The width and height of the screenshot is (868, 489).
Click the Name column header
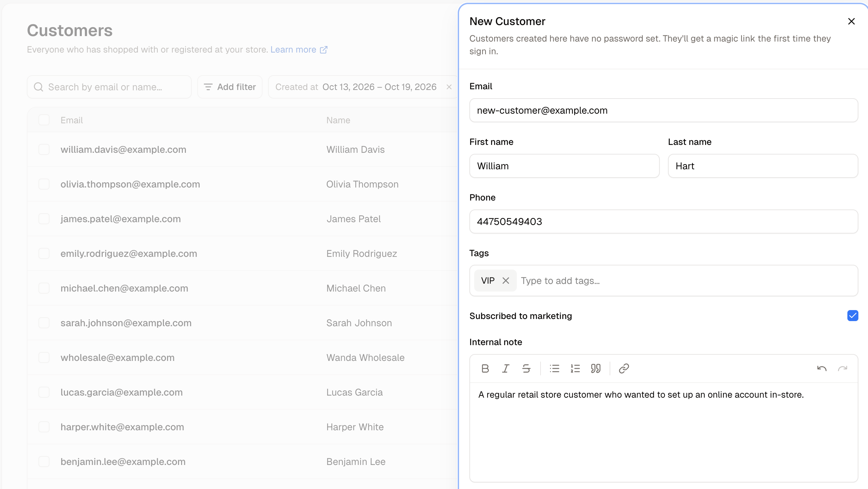(x=338, y=120)
